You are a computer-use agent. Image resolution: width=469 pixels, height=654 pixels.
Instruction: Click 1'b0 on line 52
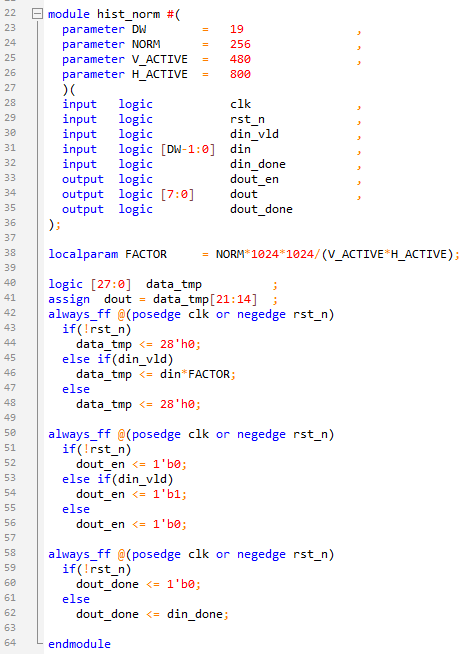click(167, 465)
